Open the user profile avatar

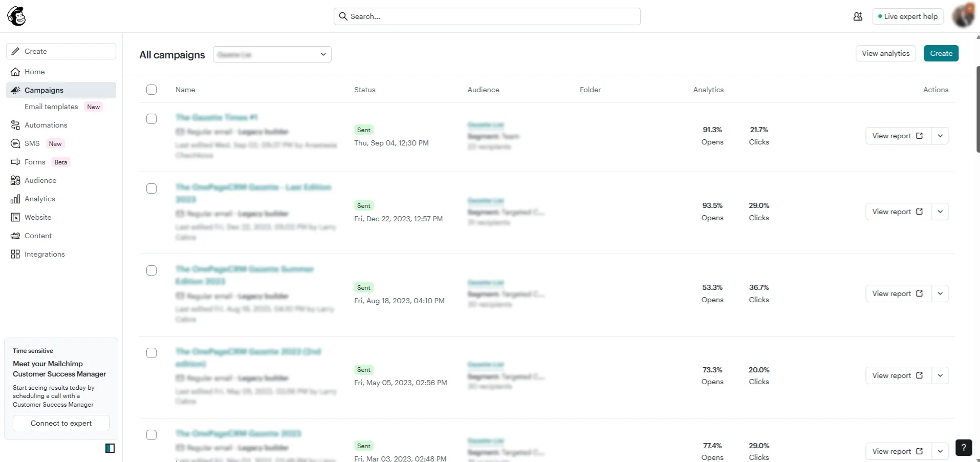tap(963, 15)
